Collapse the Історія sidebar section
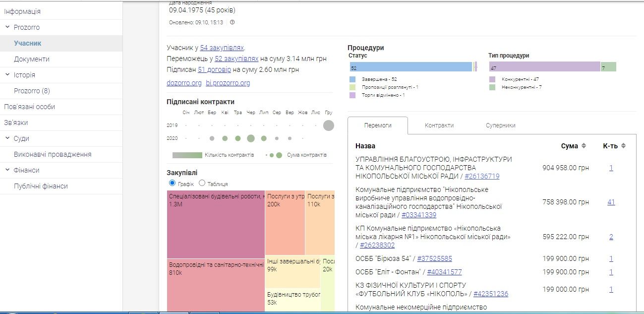 click(7, 75)
